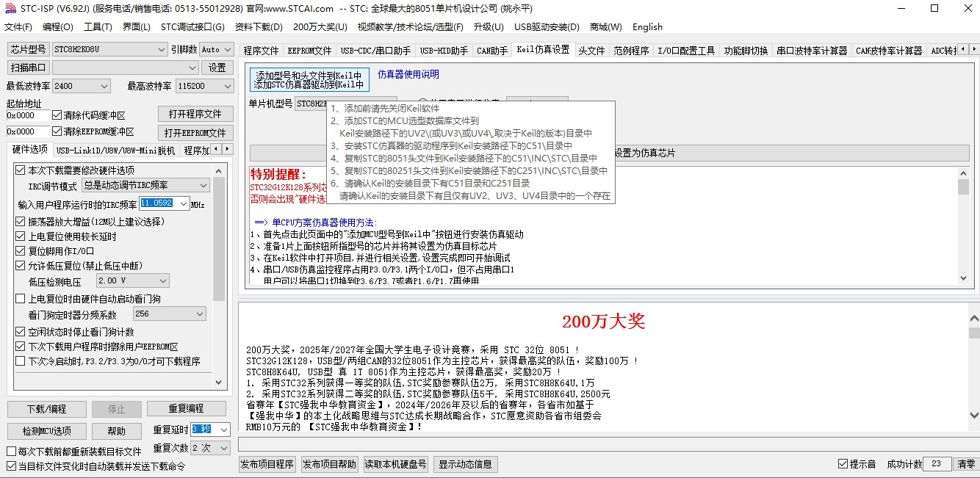
Task: Click the 检测MCU选项 button
Action: coord(46,431)
